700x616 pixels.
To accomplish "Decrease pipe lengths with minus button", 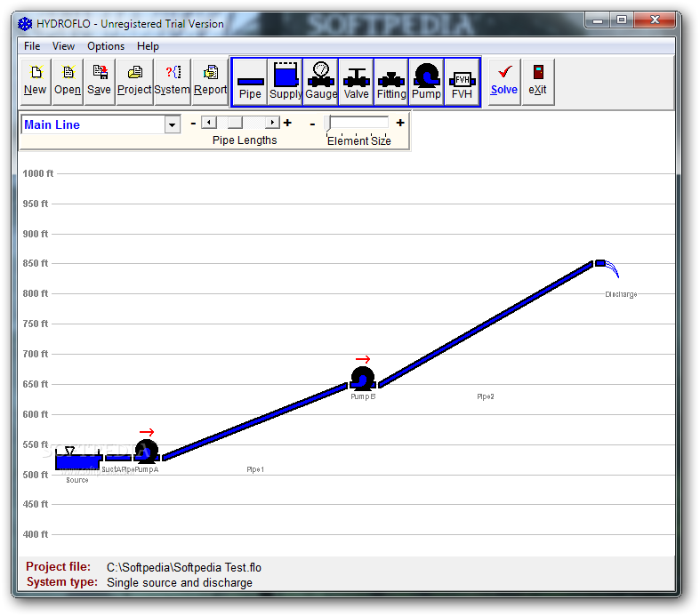I will (193, 123).
